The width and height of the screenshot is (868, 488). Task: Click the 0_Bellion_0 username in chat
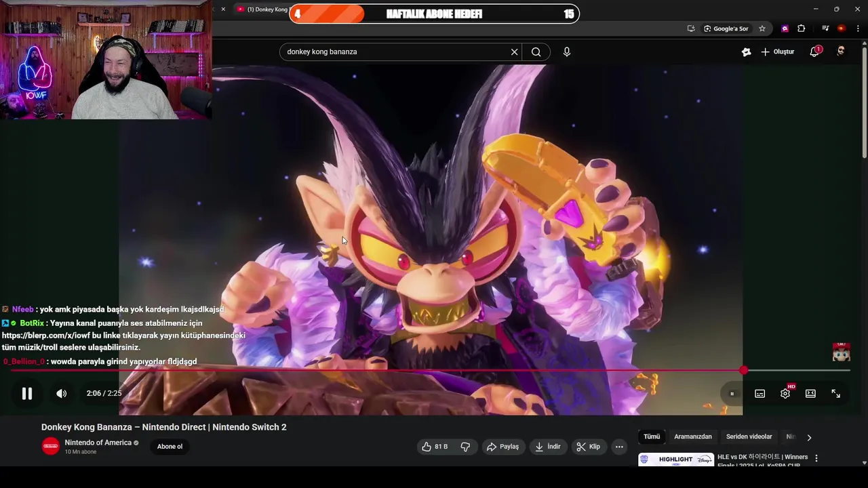24,362
